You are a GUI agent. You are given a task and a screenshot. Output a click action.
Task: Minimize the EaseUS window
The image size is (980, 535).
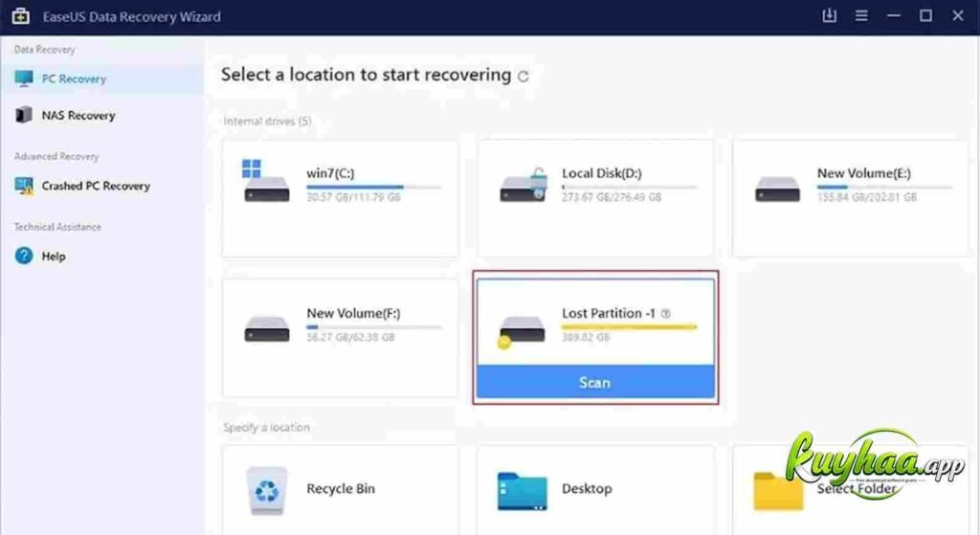894,15
